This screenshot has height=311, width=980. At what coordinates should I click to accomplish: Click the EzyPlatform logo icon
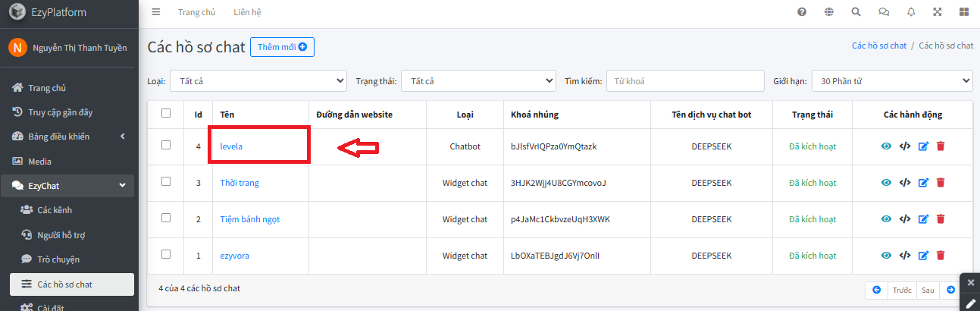17,12
